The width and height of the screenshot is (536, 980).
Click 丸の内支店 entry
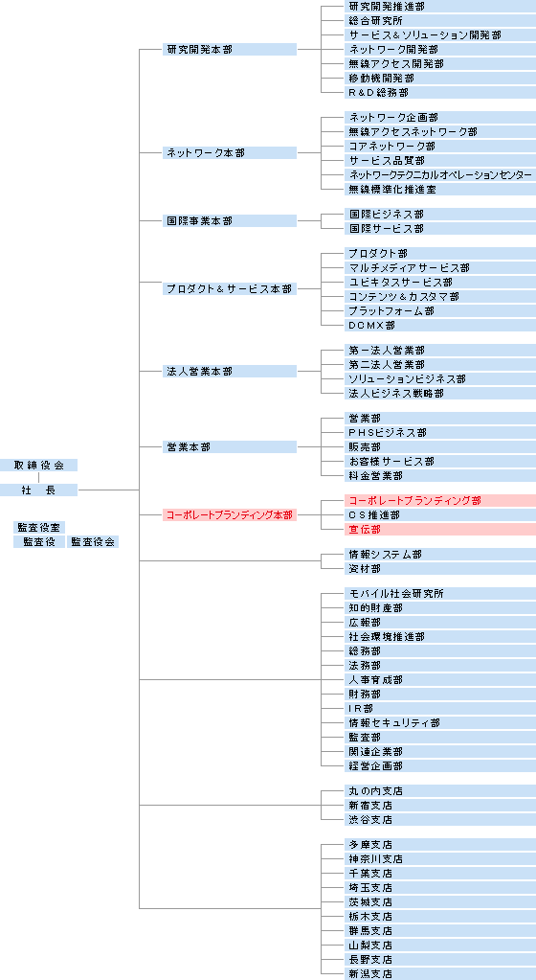(x=440, y=792)
